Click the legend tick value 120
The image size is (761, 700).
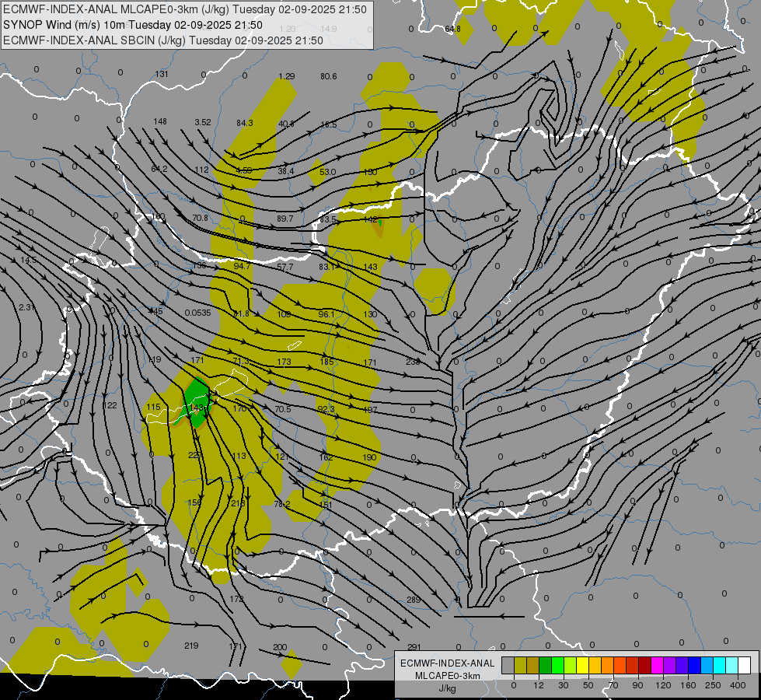[x=663, y=685]
